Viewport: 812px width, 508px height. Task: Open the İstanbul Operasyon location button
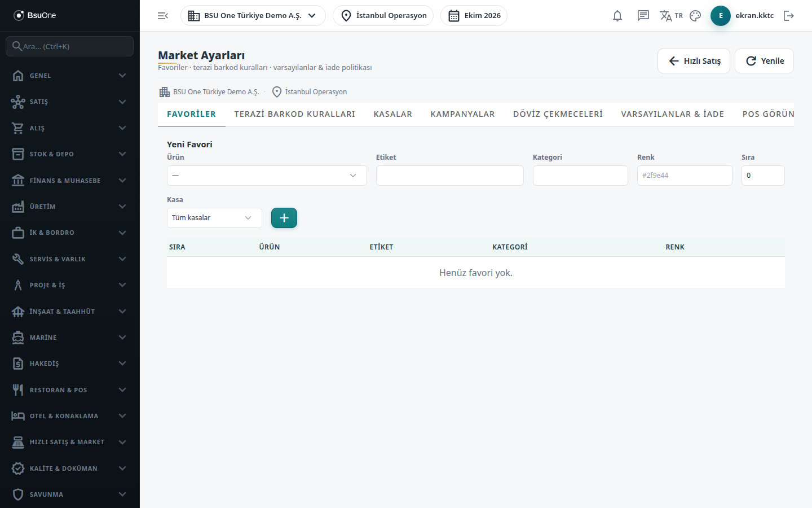click(383, 16)
